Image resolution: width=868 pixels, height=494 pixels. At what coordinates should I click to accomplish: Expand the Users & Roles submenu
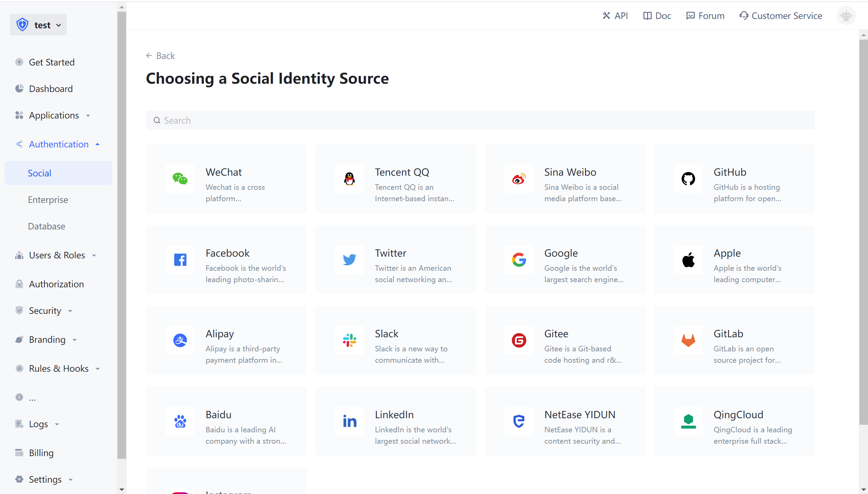[57, 255]
